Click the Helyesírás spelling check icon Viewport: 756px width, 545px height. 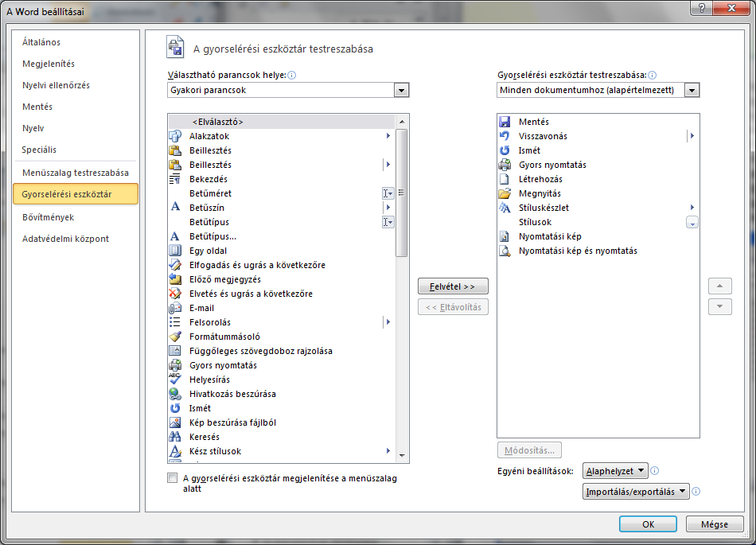tap(175, 380)
